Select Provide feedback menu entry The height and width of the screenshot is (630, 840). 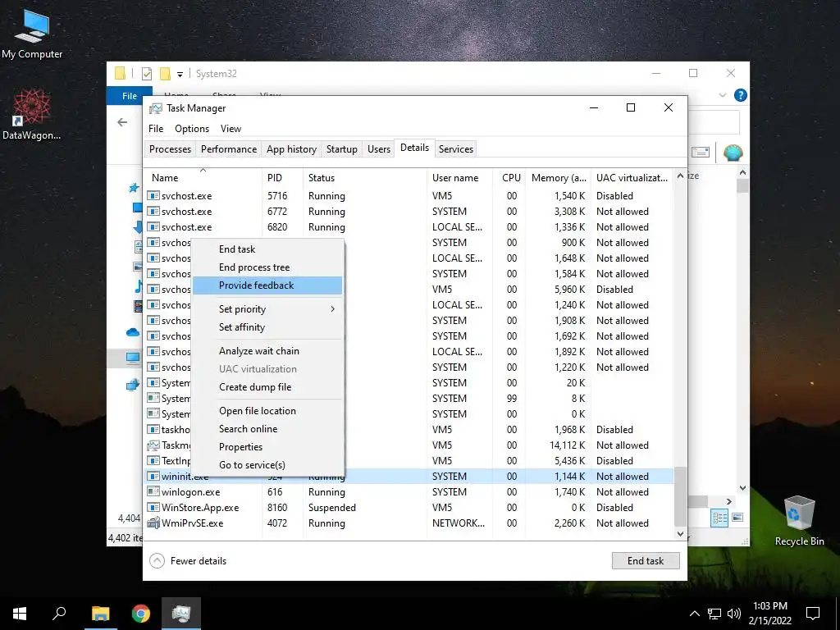click(x=267, y=285)
